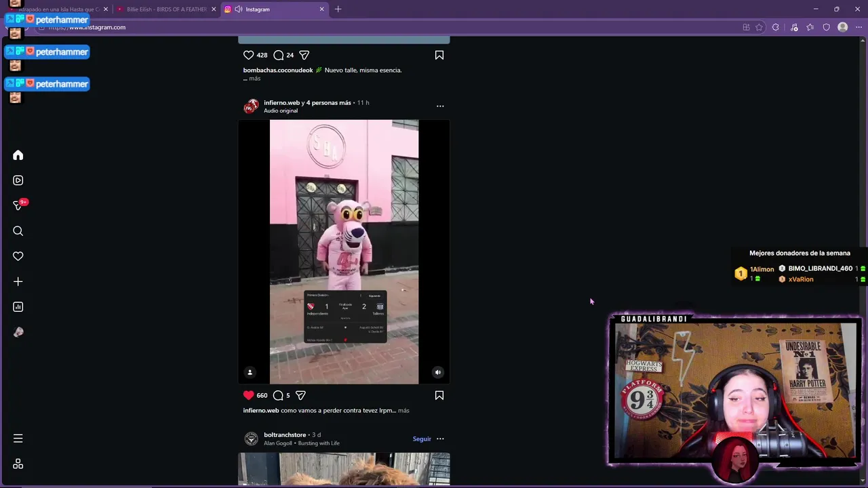Click donor name xVaRion
868x488 pixels.
[x=801, y=279]
